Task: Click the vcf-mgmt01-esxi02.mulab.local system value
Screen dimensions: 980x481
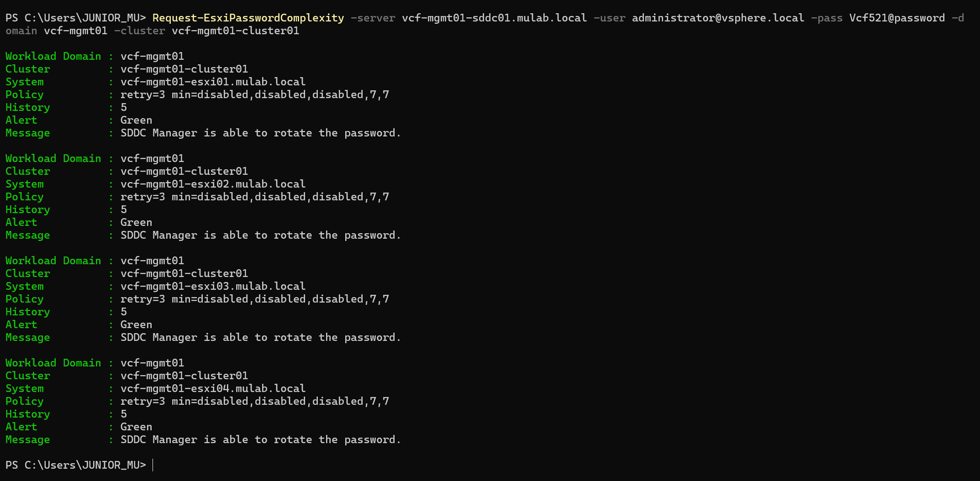Action: click(x=213, y=184)
